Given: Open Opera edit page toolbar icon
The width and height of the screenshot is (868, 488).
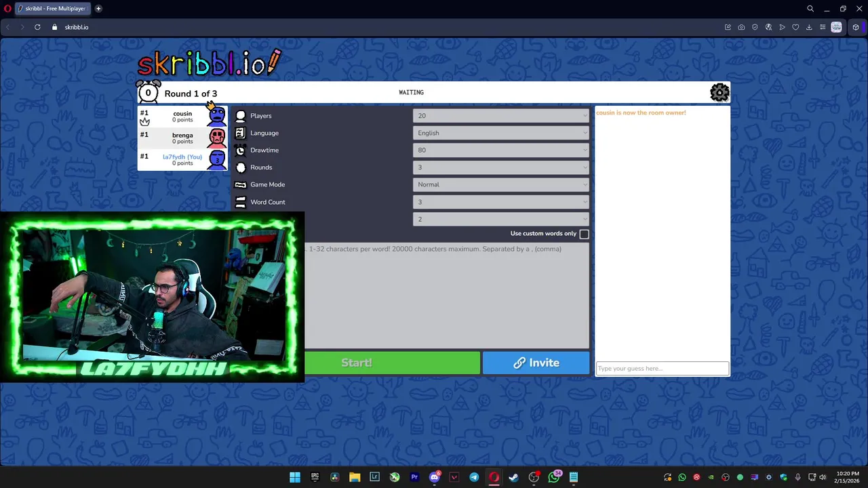Looking at the screenshot, I should (x=728, y=27).
